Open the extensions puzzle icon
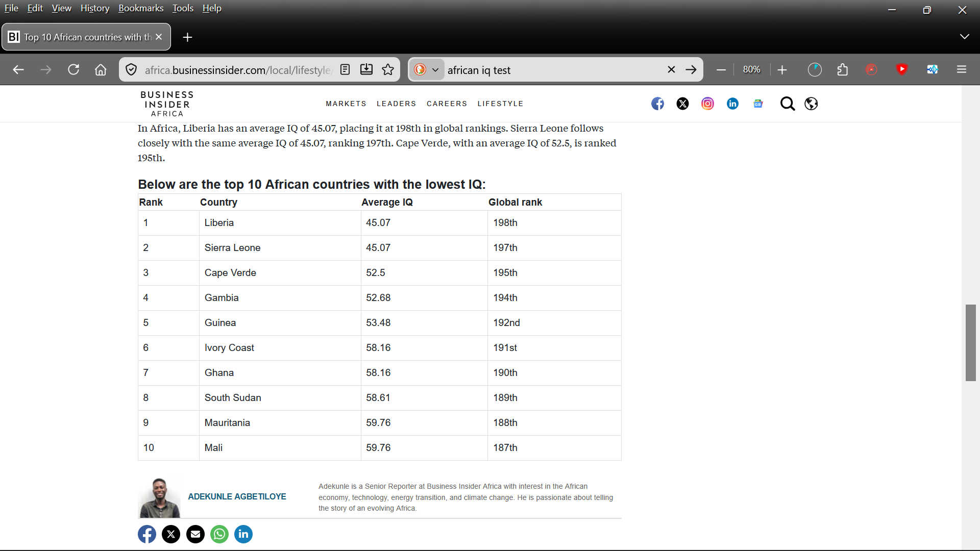980x551 pixels. (843, 69)
